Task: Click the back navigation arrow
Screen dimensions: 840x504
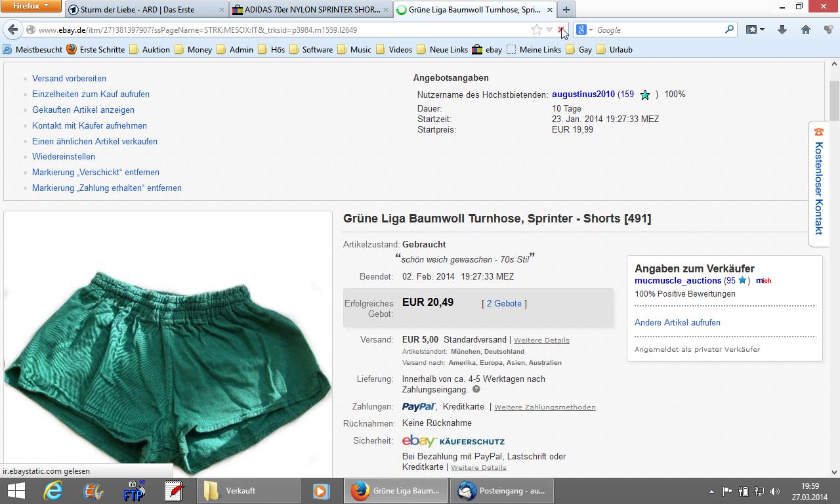Action: coord(13,30)
